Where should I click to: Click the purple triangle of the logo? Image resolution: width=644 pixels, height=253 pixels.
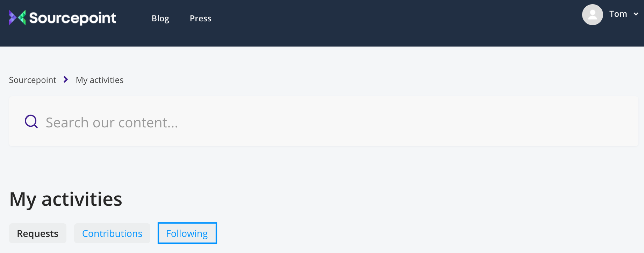pos(12,17)
